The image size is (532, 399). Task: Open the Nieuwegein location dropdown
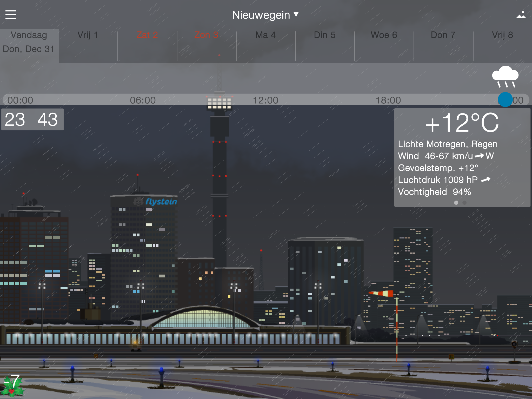[261, 15]
